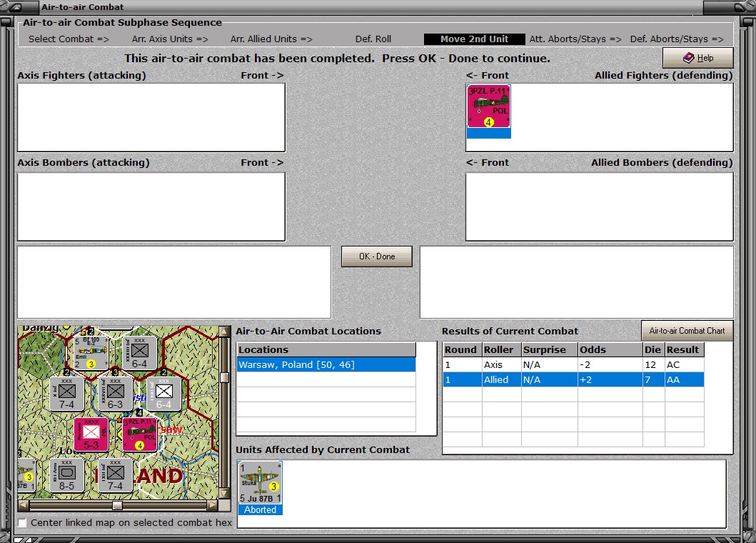This screenshot has width=756, height=543.
Task: Click the 7-4 infantry beside the 8-5 unit
Action: [115, 475]
